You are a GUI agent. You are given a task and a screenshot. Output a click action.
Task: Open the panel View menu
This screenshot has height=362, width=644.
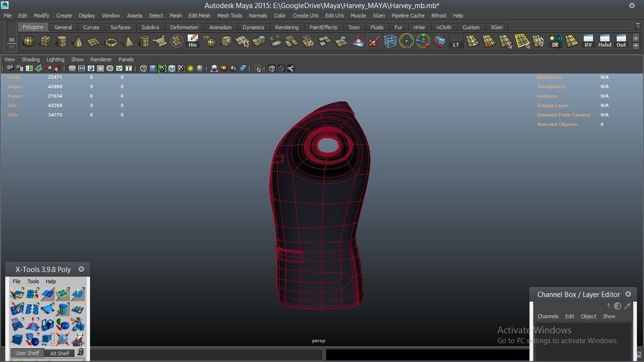(9, 59)
